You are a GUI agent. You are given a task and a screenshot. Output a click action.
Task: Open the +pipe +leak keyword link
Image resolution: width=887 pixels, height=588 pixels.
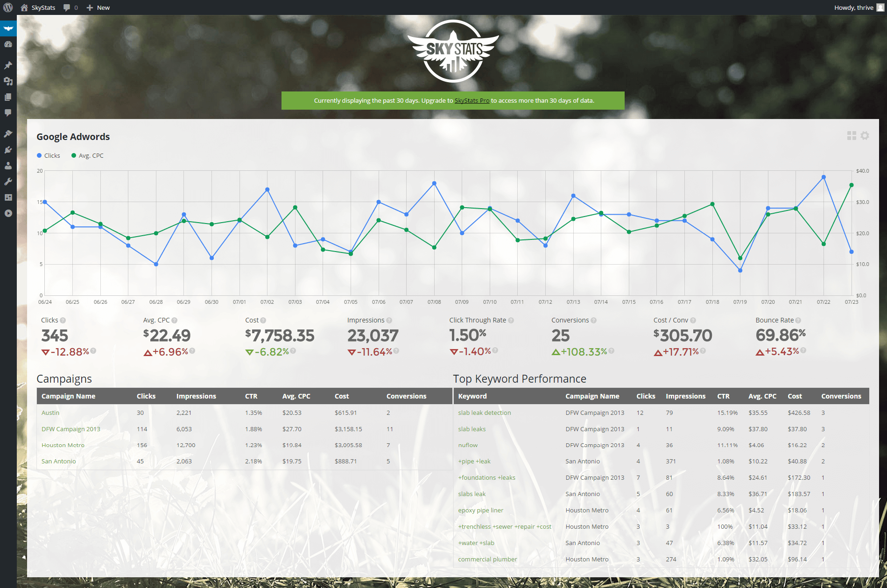point(474,461)
